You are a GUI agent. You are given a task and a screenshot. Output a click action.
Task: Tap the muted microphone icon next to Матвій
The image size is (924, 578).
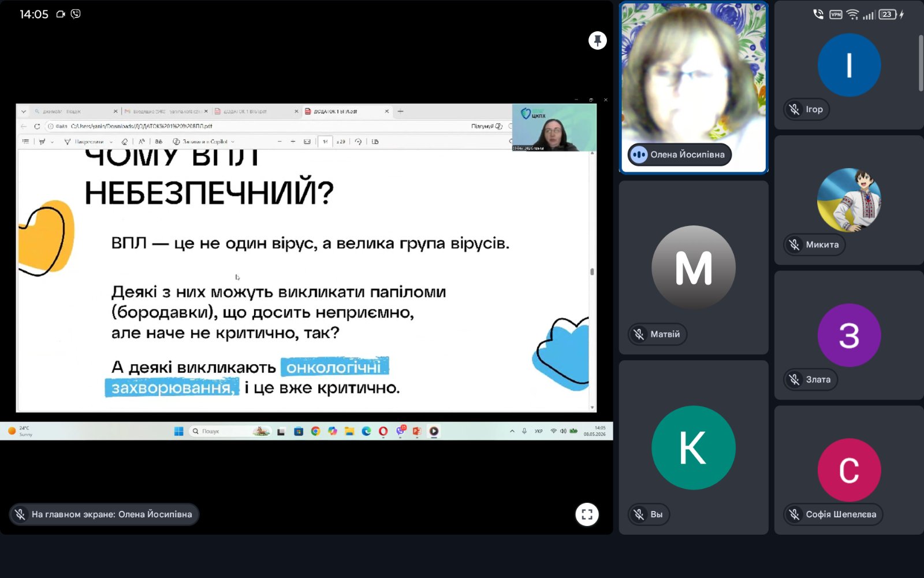pos(639,334)
